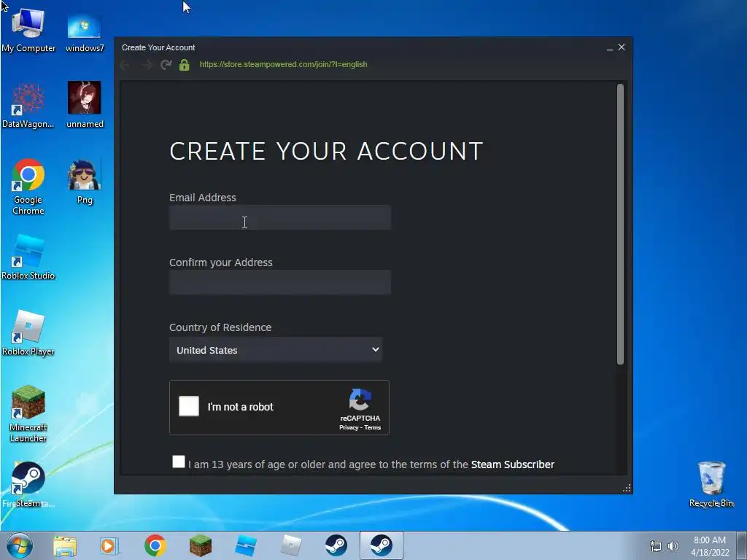
Task: Select the Recycle Bin on desktop
Action: 711,484
